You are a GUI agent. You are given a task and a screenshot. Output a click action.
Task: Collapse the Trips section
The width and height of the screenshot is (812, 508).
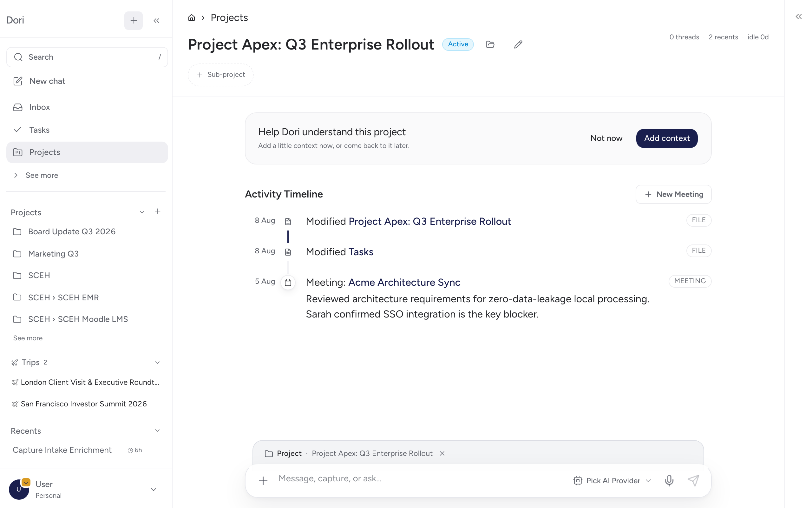tap(157, 363)
